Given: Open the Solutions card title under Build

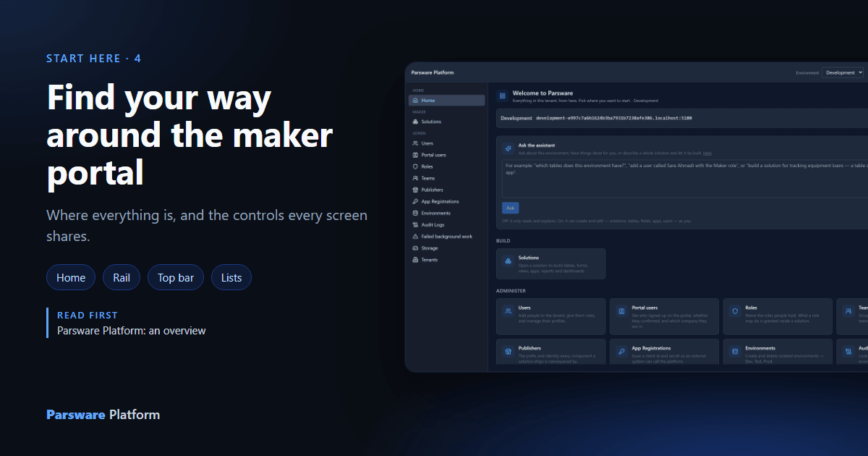Looking at the screenshot, I should (x=529, y=258).
